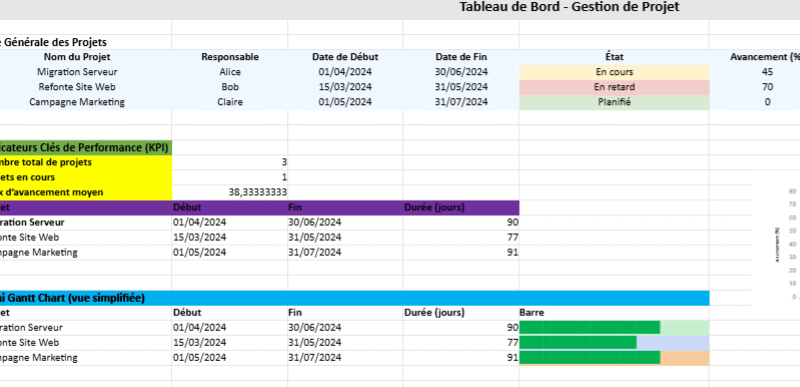800x387 pixels.
Task: Select the green 'Clés de Performance (KPI)' heading
Action: 86,148
